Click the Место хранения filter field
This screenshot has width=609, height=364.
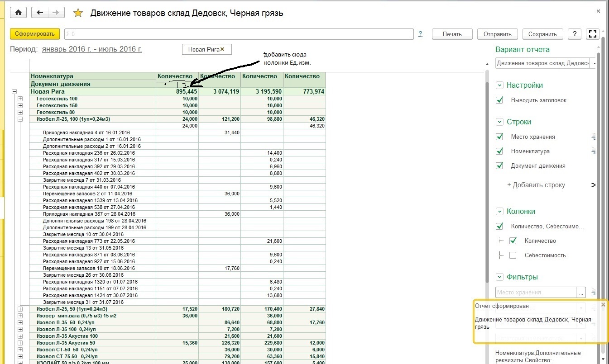point(535,293)
